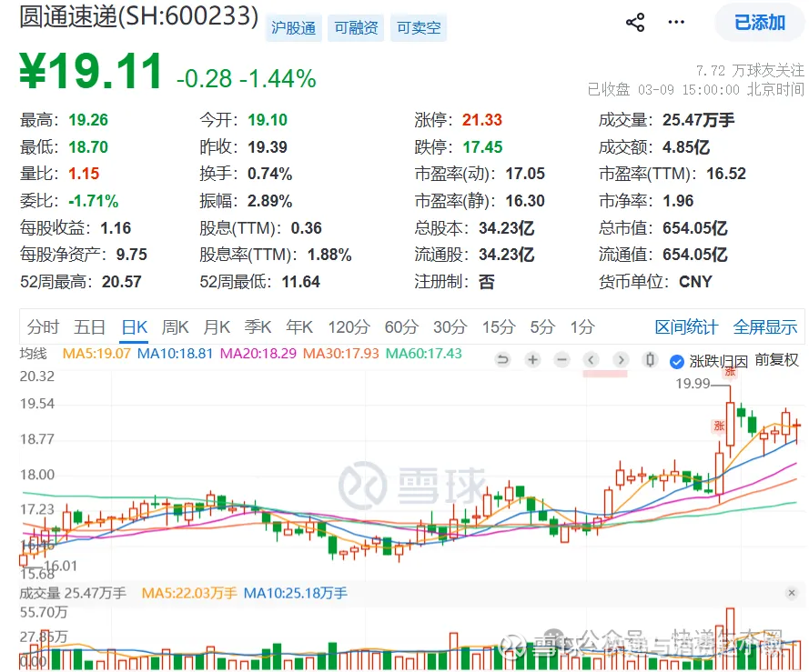Image resolution: width=809 pixels, height=672 pixels.
Task: Switch to the 15分 chart tab
Action: tap(499, 327)
